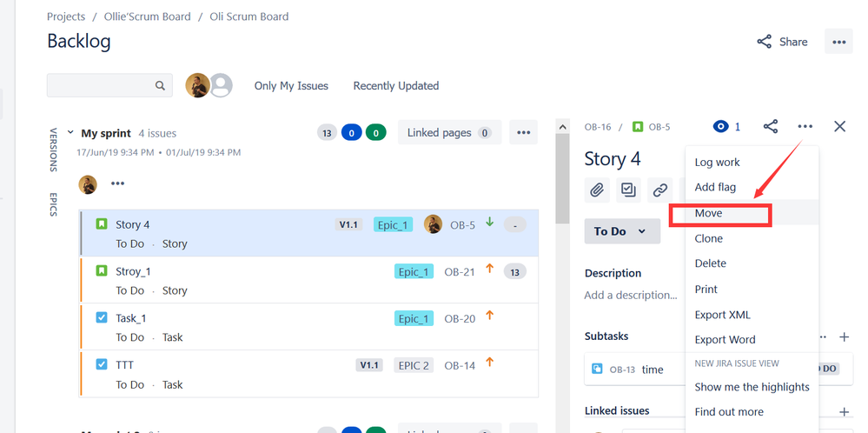
Task: Click the OB-13 subtask type icon
Action: 597,369
